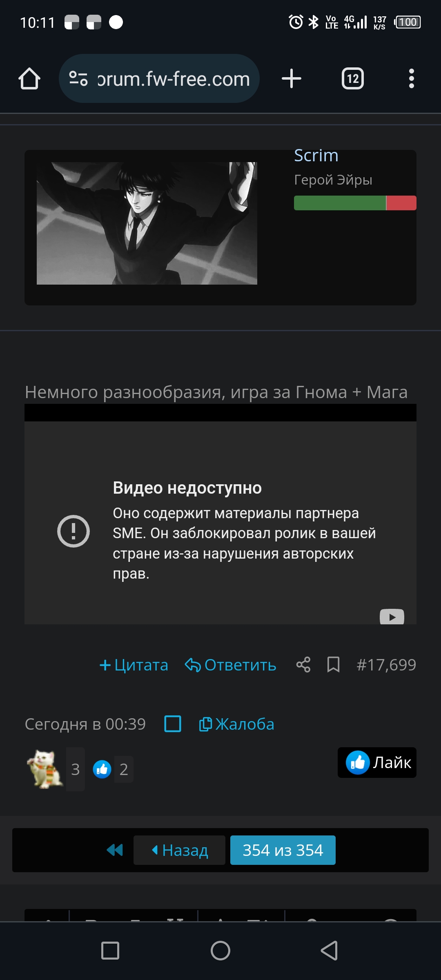Click the Лайк button
441x980 pixels.
pos(377,762)
